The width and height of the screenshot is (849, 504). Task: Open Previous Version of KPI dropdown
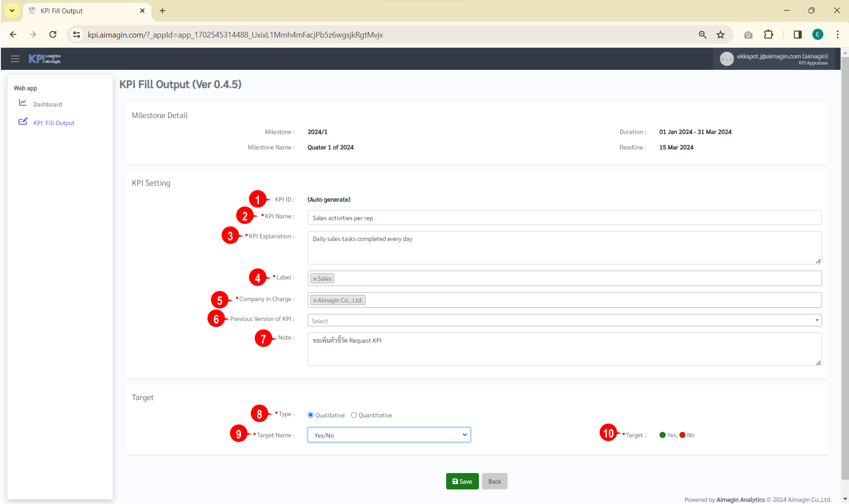(564, 321)
